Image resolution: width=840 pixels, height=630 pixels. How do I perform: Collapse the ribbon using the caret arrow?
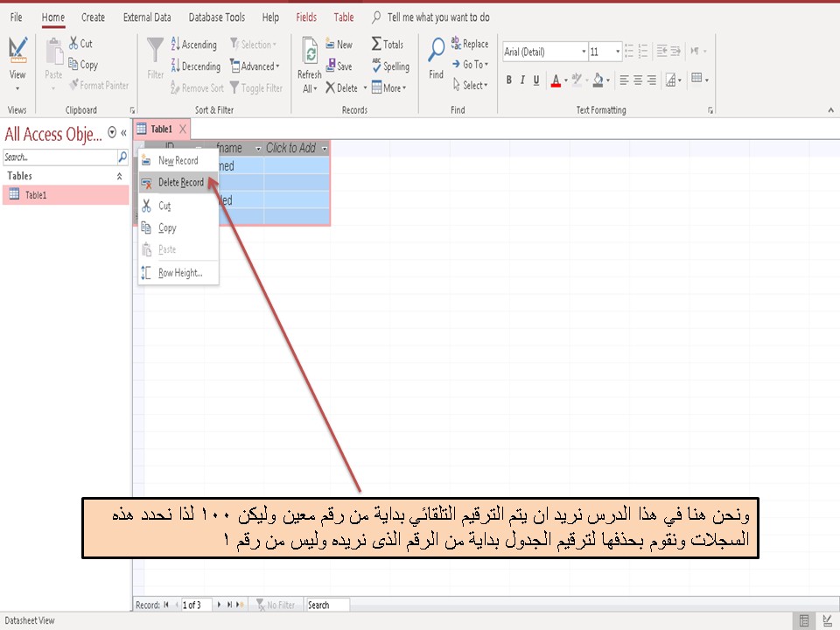click(830, 110)
